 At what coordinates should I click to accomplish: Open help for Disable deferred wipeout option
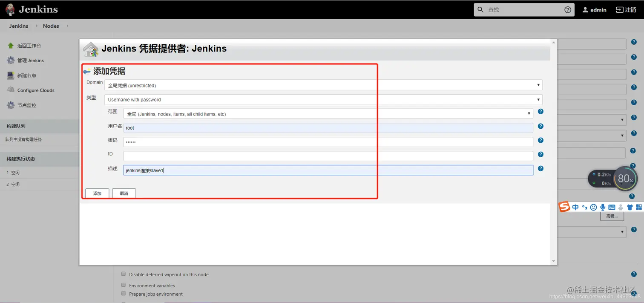[x=634, y=274]
